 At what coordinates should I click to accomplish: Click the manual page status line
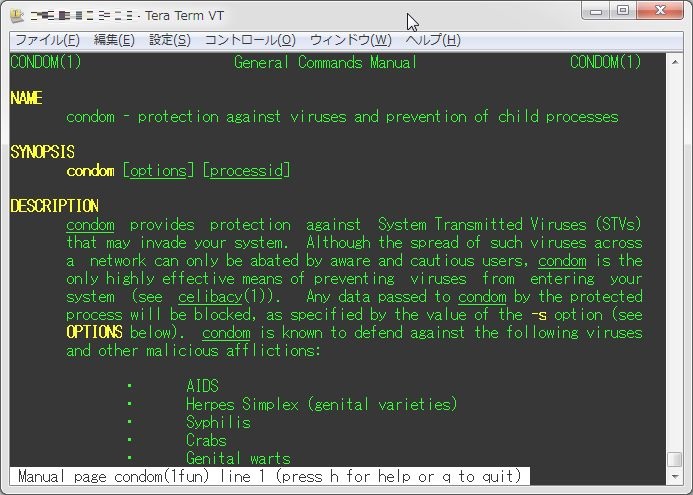pos(270,477)
